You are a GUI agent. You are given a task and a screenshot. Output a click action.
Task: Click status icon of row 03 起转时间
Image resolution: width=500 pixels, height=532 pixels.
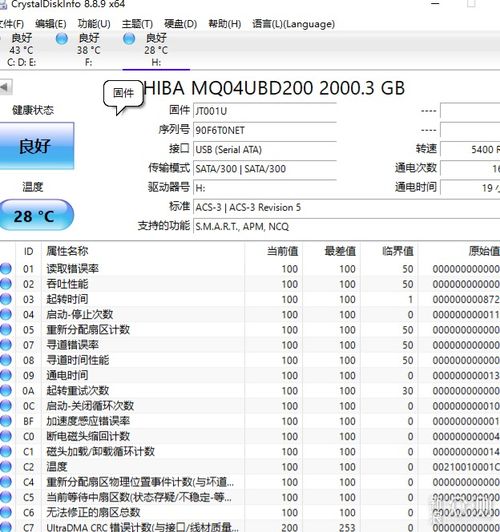pyautogui.click(x=5, y=299)
